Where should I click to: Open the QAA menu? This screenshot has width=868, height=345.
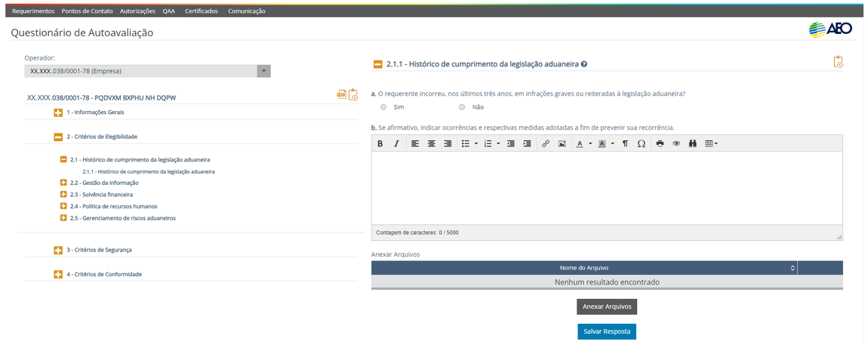pos(169,11)
